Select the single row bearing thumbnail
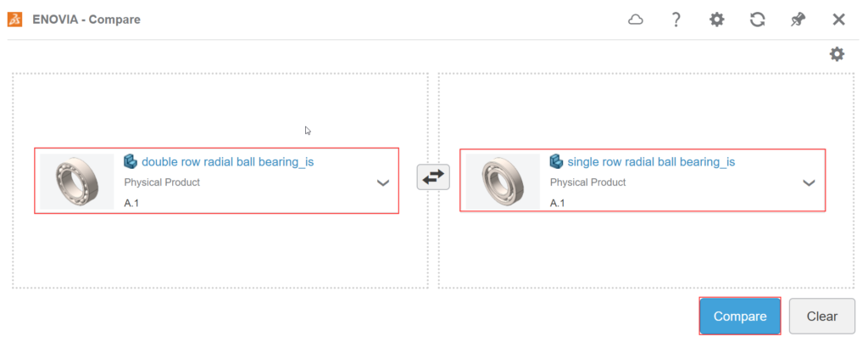Screen dimensions: 868x342 click(503, 182)
